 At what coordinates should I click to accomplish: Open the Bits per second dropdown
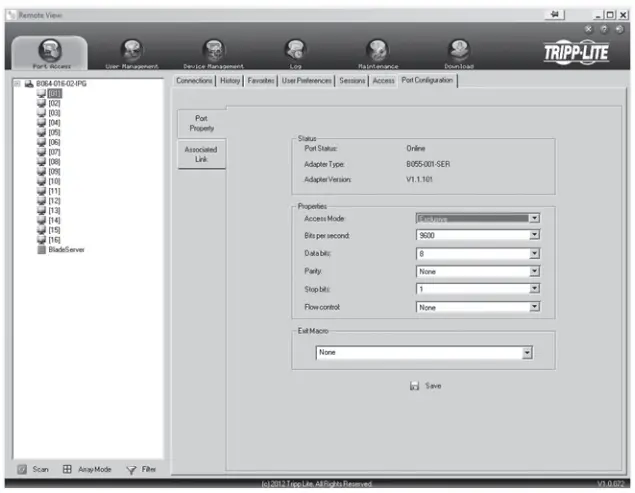click(535, 235)
